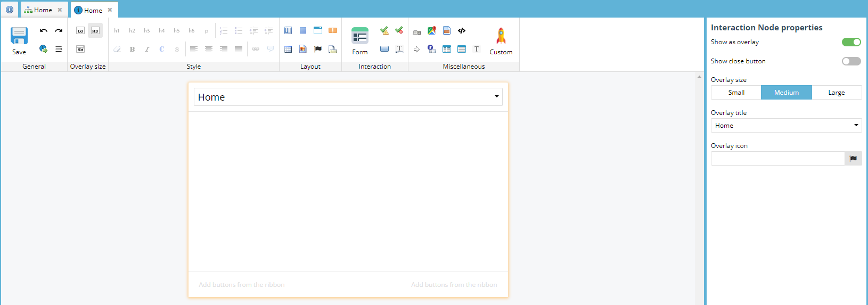Image resolution: width=868 pixels, height=305 pixels.
Task: Open the info tab at far left
Action: [x=10, y=10]
